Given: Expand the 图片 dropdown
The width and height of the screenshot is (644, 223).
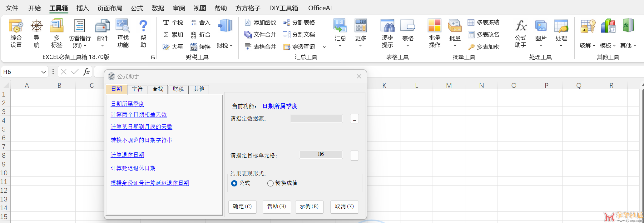Looking at the screenshot, I should pyautogui.click(x=541, y=46).
